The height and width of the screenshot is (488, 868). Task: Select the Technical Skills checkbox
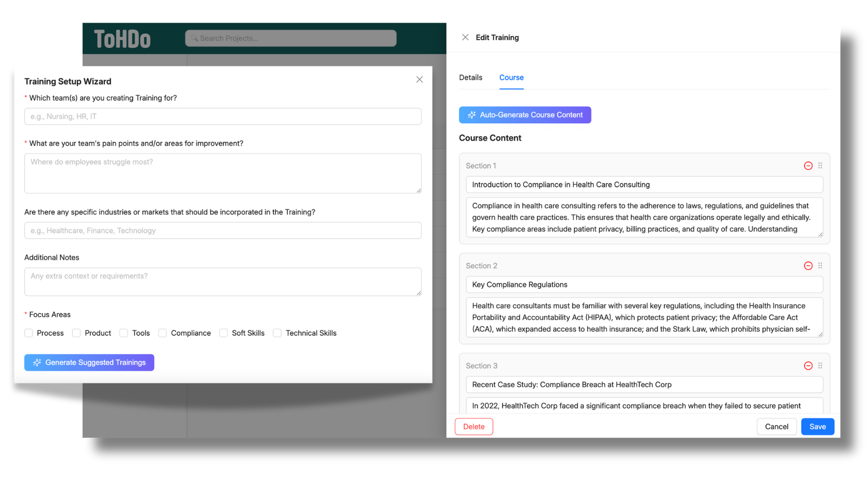278,333
